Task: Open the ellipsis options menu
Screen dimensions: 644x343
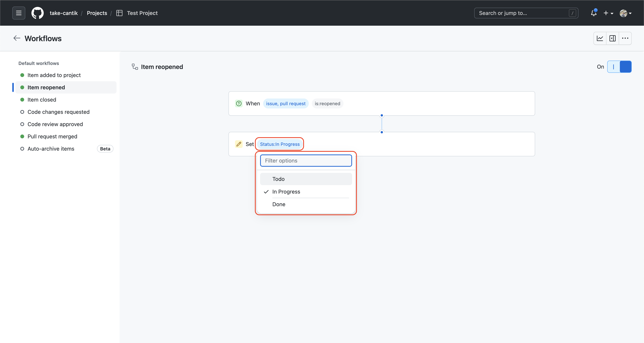Action: click(x=625, y=38)
